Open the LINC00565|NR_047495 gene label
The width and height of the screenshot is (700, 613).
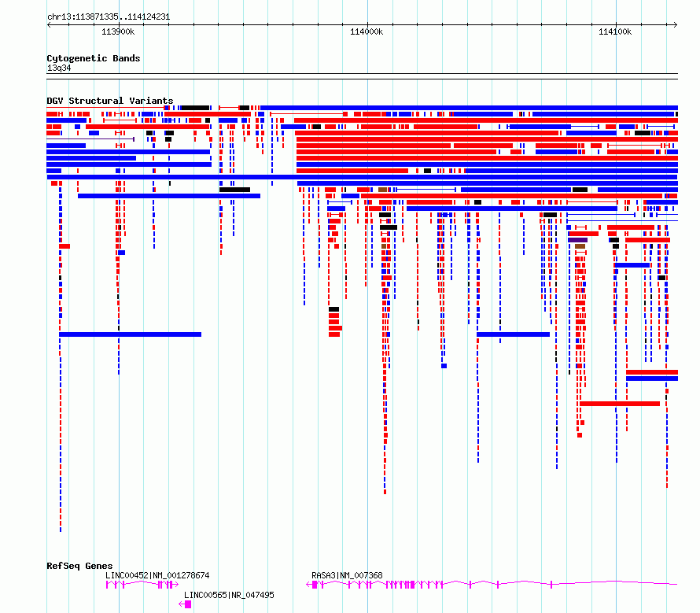pos(229,595)
